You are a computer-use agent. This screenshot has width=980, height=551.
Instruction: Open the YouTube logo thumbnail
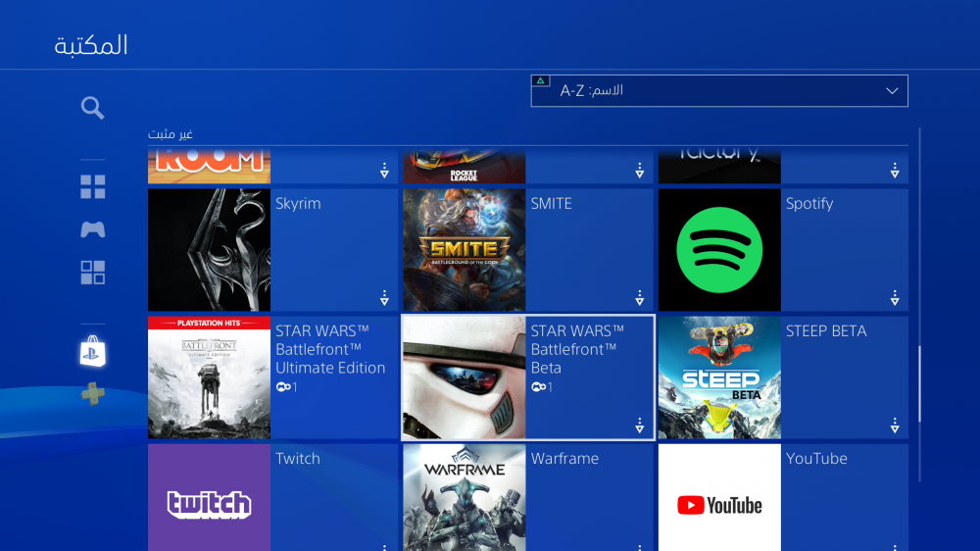coord(719,498)
